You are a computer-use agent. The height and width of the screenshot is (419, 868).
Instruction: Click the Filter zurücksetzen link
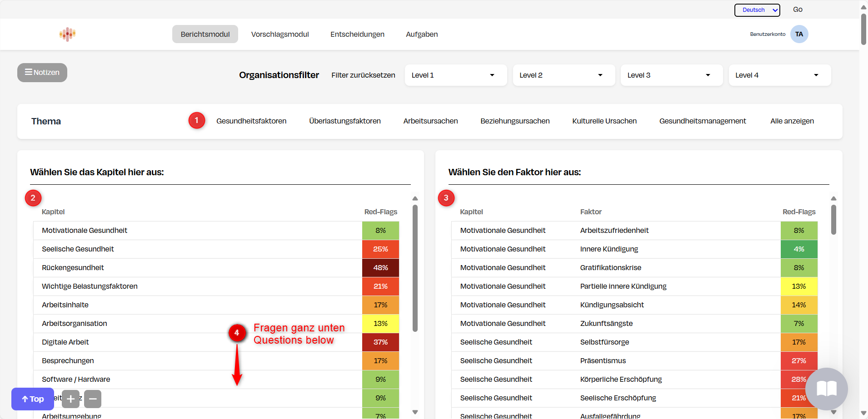(363, 75)
